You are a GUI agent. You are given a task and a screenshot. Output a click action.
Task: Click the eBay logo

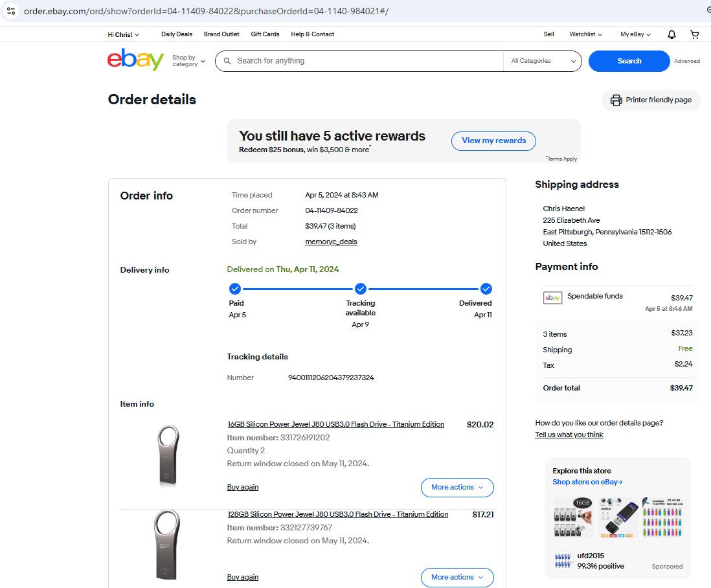click(135, 60)
